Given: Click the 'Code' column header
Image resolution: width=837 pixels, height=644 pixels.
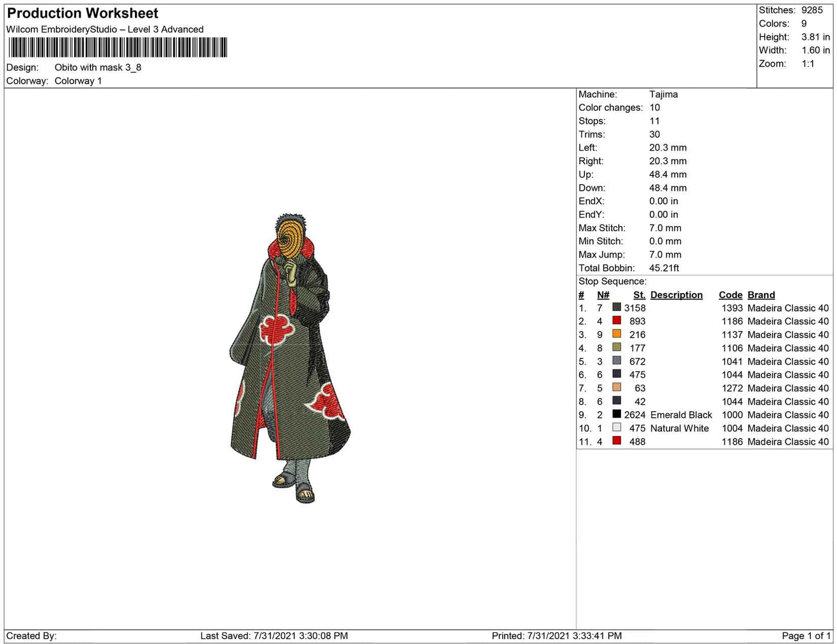Looking at the screenshot, I should click(x=730, y=295).
